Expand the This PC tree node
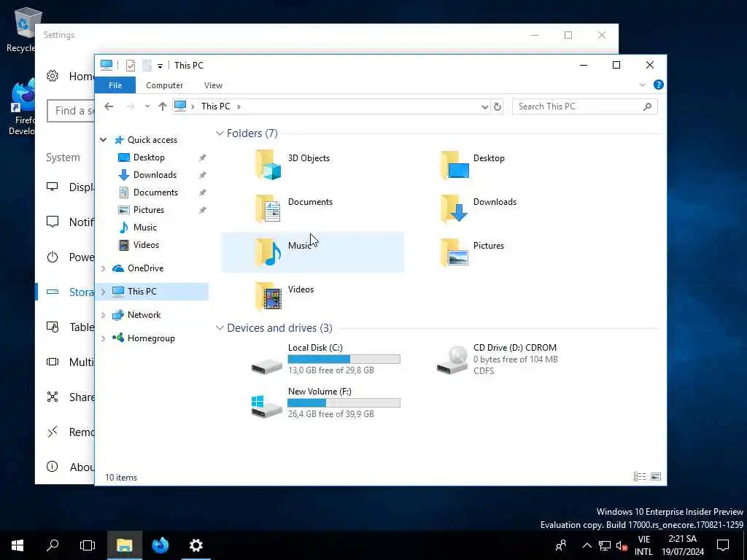This screenshot has width=747, height=560. [104, 292]
